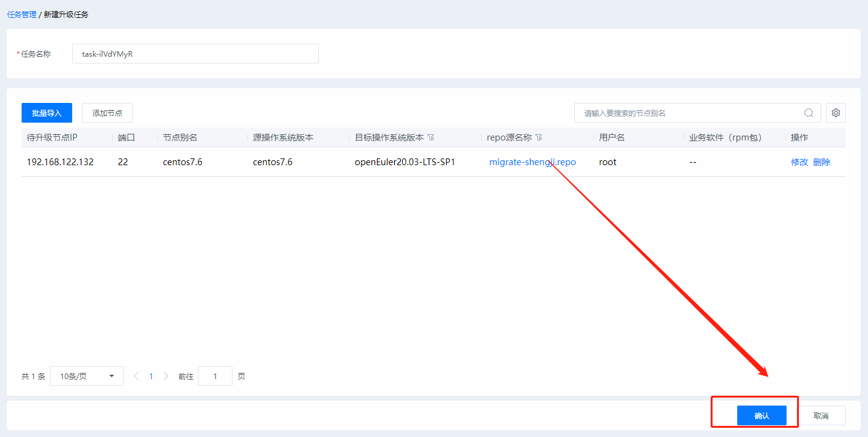Click the search magnifier icon
The width and height of the screenshot is (868, 437).
tap(809, 113)
